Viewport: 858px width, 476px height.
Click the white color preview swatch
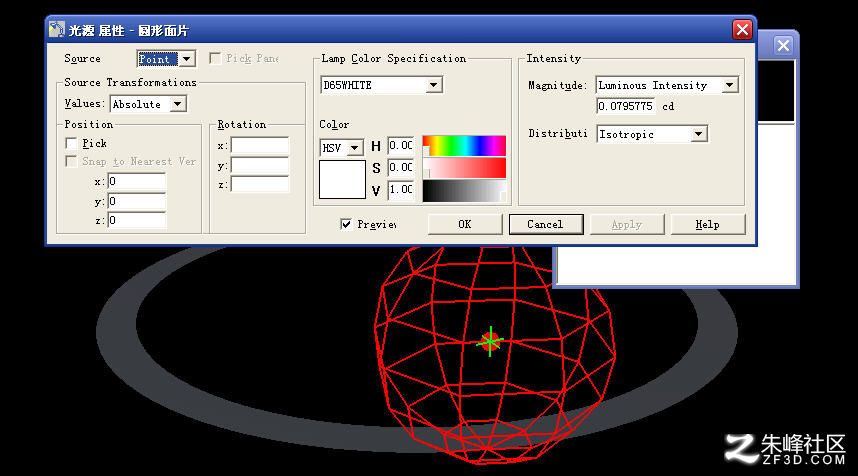click(x=343, y=179)
